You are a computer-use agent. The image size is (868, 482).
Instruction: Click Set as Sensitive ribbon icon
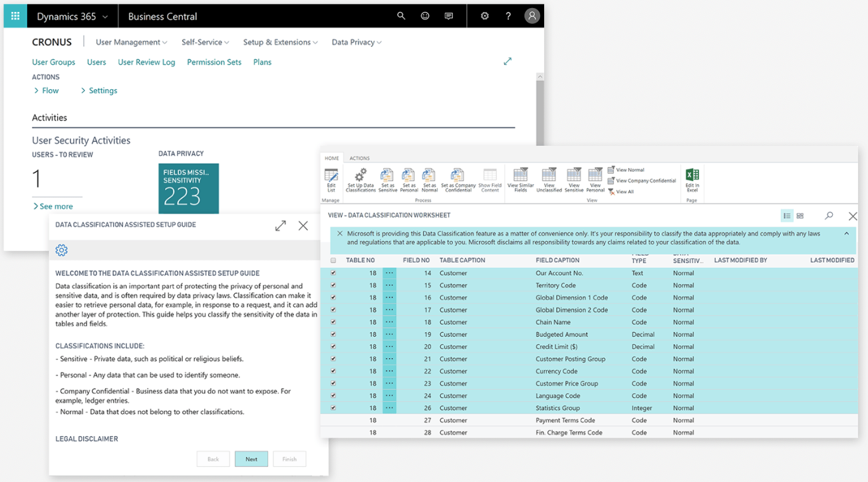tap(388, 180)
